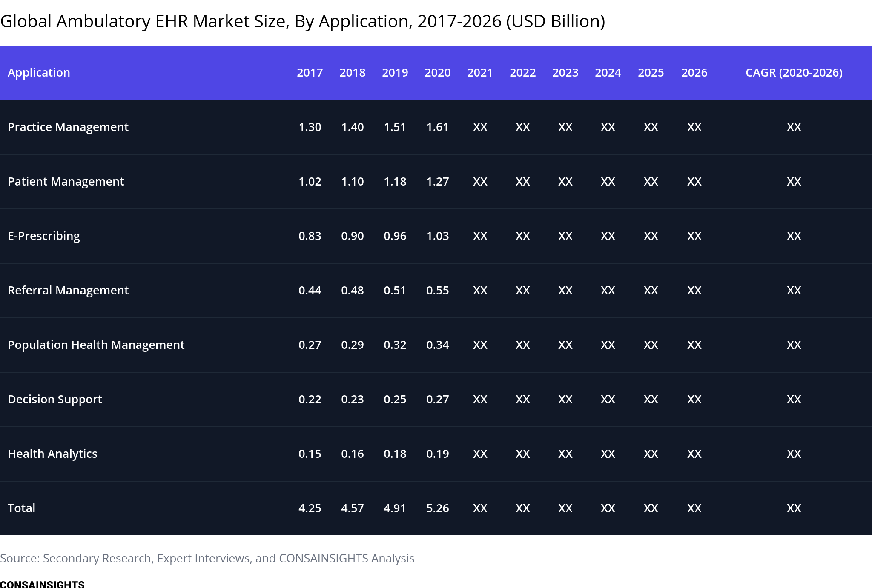
Task: Select the 2019 column header
Action: [395, 73]
